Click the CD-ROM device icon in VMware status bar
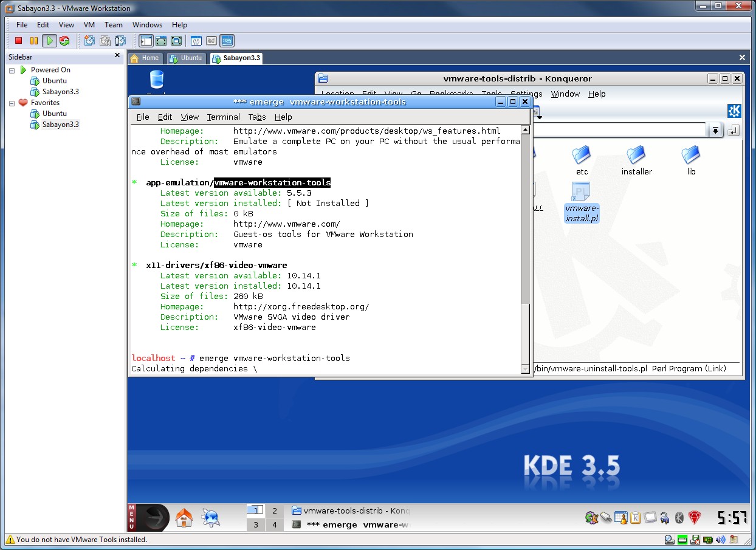The width and height of the screenshot is (756, 550). [669, 539]
